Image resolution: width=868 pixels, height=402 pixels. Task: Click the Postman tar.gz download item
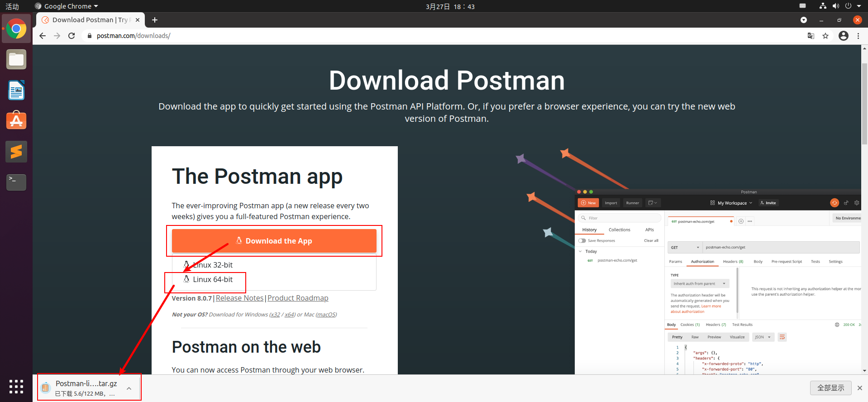[86, 388]
